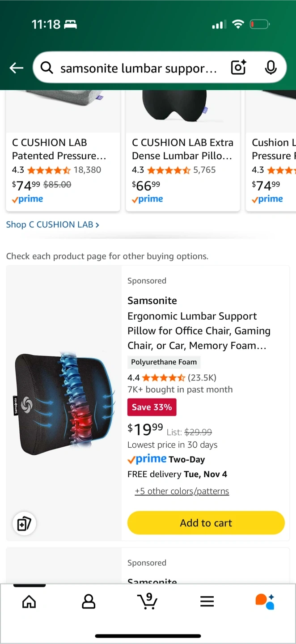Tap the compare items icon on image

point(24,523)
